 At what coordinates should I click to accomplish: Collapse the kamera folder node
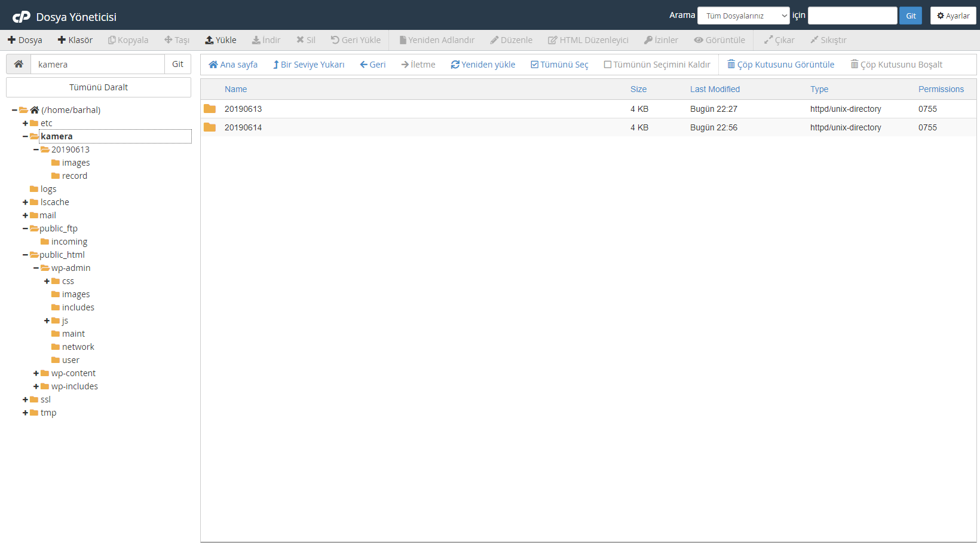tap(25, 136)
